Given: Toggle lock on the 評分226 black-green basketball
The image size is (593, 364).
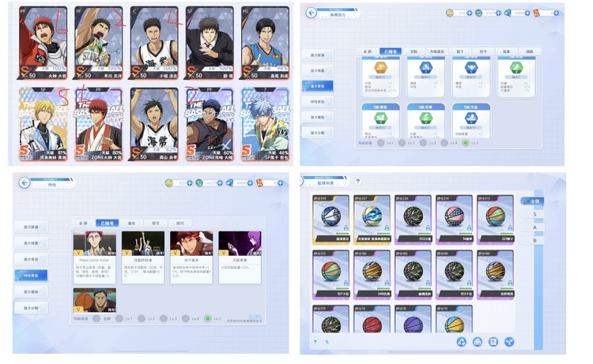Looking at the screenshot, I should (428, 228).
